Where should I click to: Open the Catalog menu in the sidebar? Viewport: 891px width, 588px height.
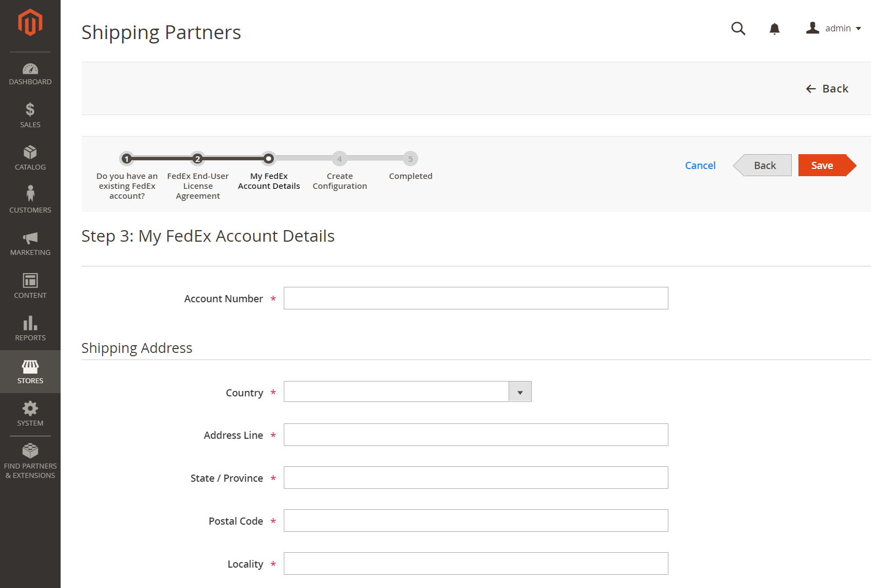30,158
